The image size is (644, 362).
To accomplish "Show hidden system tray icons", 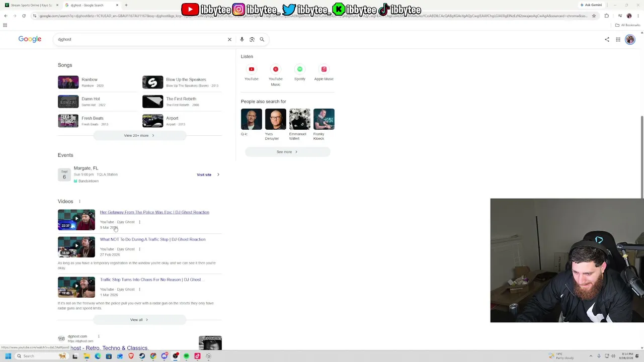I will (591, 356).
